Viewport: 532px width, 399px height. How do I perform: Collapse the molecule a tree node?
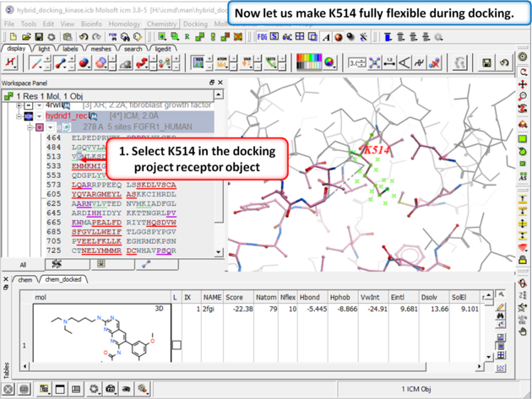pos(30,127)
